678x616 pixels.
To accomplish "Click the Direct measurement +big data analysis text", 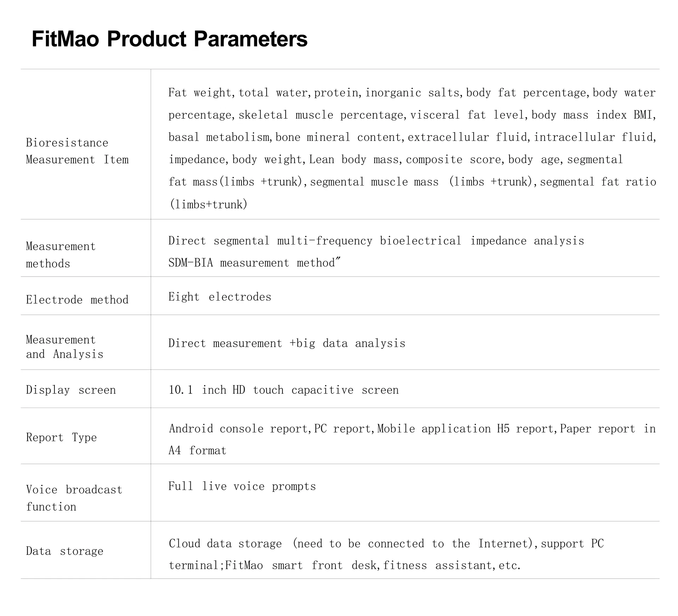I will (287, 343).
